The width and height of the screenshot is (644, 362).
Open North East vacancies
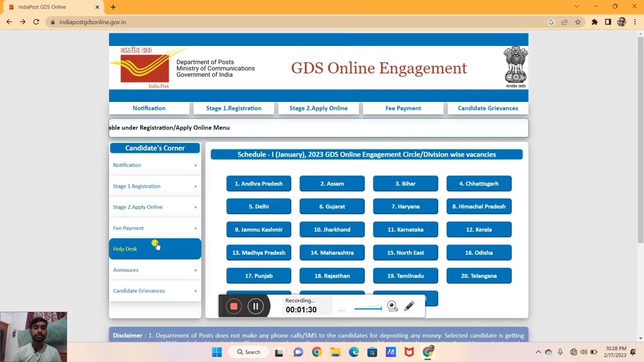tap(406, 253)
